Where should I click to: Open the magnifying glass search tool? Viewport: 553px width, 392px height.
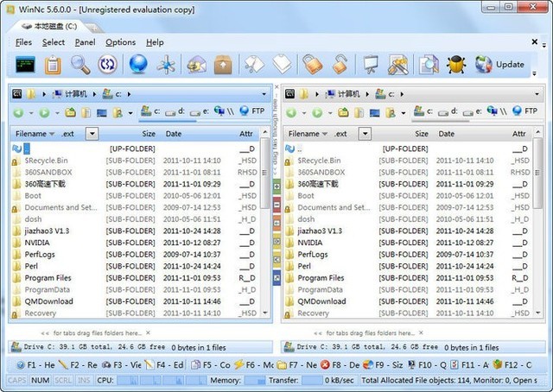[x=80, y=65]
